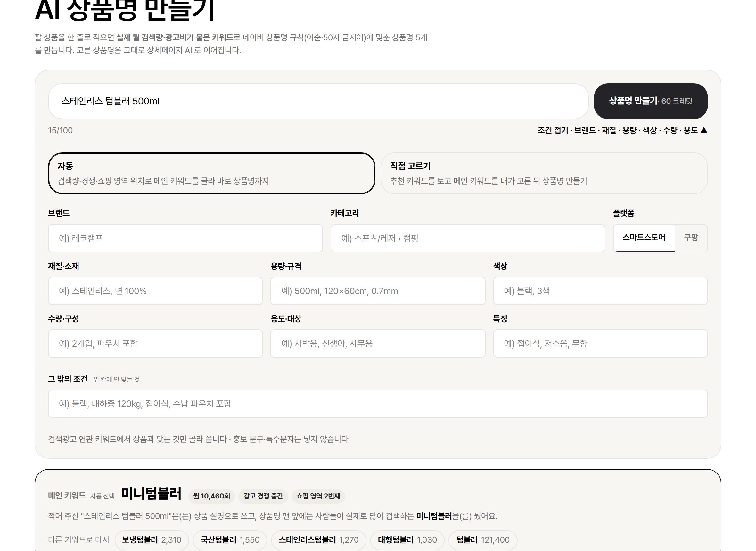
Task: Click the 플랫폼 field label
Action: [623, 213]
